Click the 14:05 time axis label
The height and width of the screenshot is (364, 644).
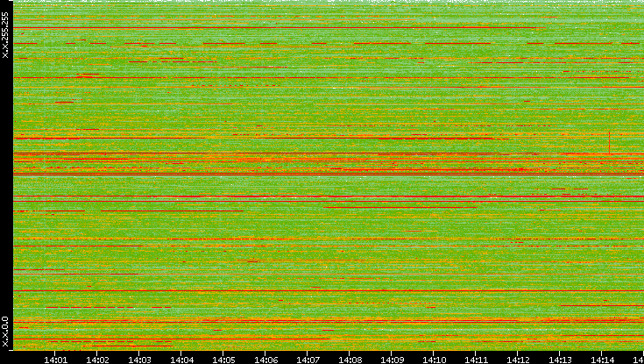pyautogui.click(x=223, y=360)
